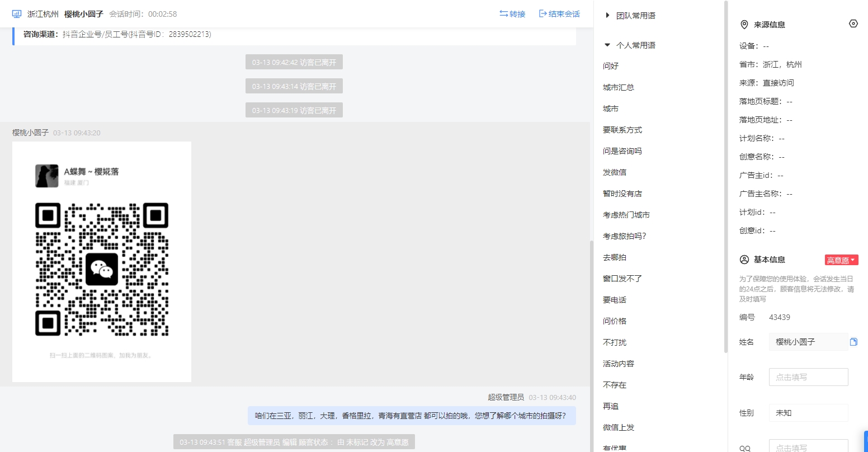This screenshot has height=452, width=868.
Task: Select the quick phrase 暂时没有店
Action: coord(622,194)
